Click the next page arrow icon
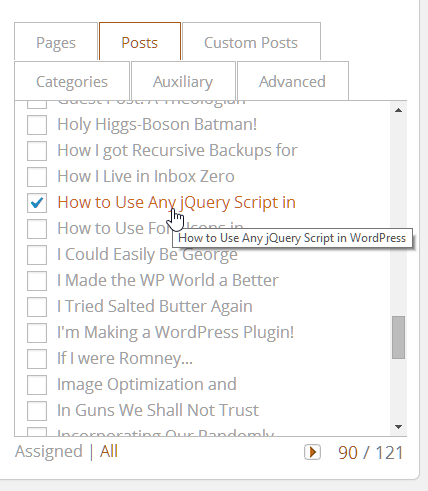This screenshot has height=491, width=428. 312,452
